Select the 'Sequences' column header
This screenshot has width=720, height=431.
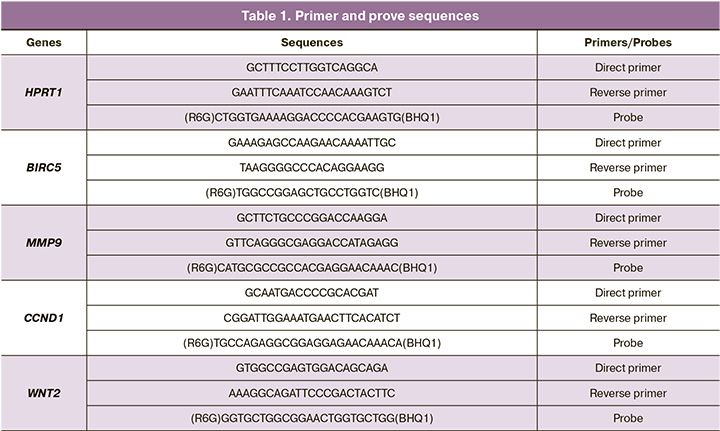tap(312, 43)
